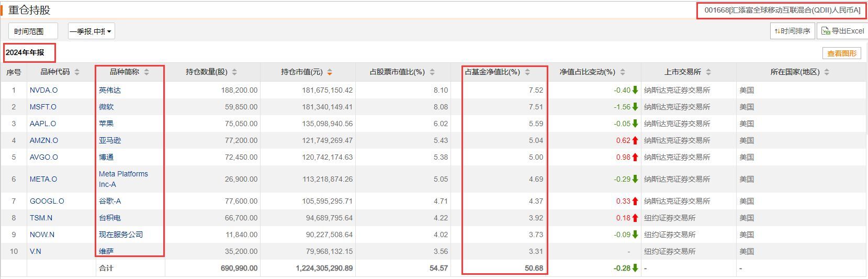Sort by 品种代码 column sort icon
This screenshot has height=279, width=868.
click(77, 72)
